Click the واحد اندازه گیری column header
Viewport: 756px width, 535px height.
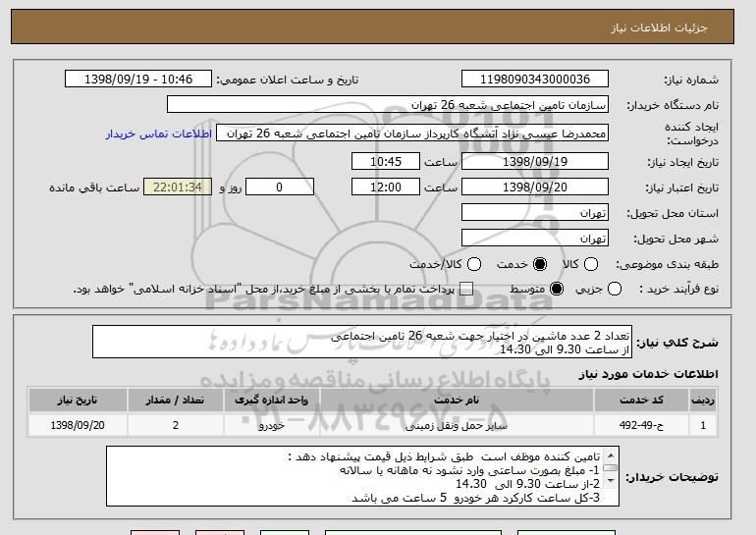[271, 401]
